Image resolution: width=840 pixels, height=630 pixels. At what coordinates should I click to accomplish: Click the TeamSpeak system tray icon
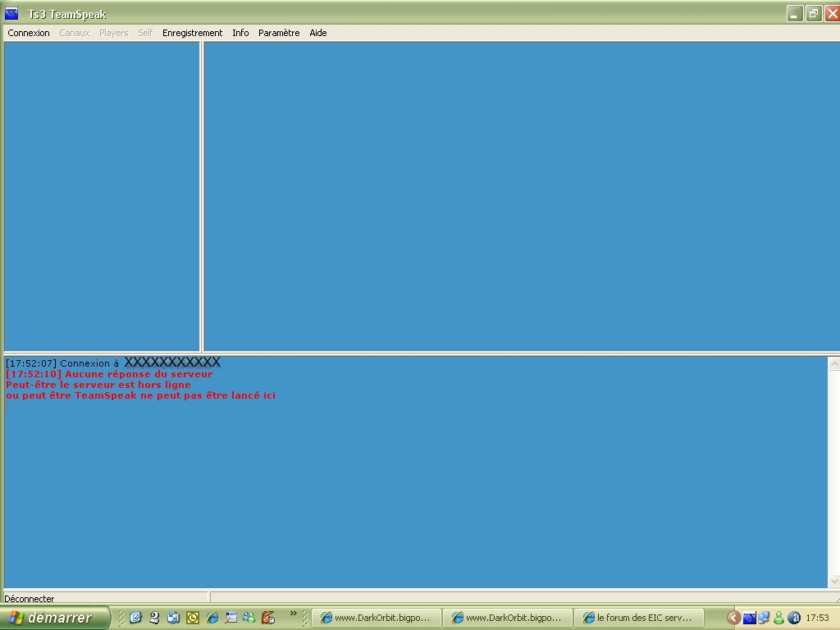(x=750, y=619)
